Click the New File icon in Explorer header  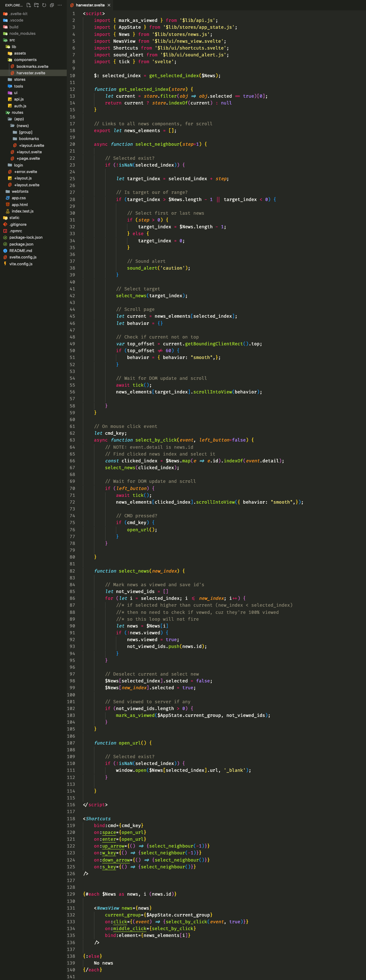click(x=29, y=5)
